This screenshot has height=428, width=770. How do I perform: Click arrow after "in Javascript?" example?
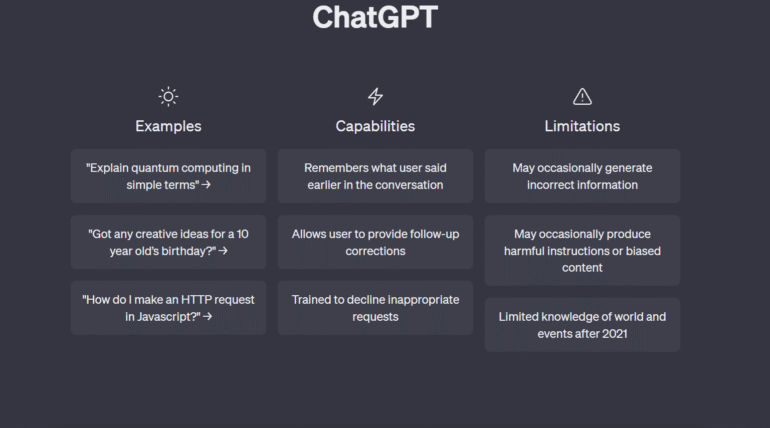click(x=208, y=317)
